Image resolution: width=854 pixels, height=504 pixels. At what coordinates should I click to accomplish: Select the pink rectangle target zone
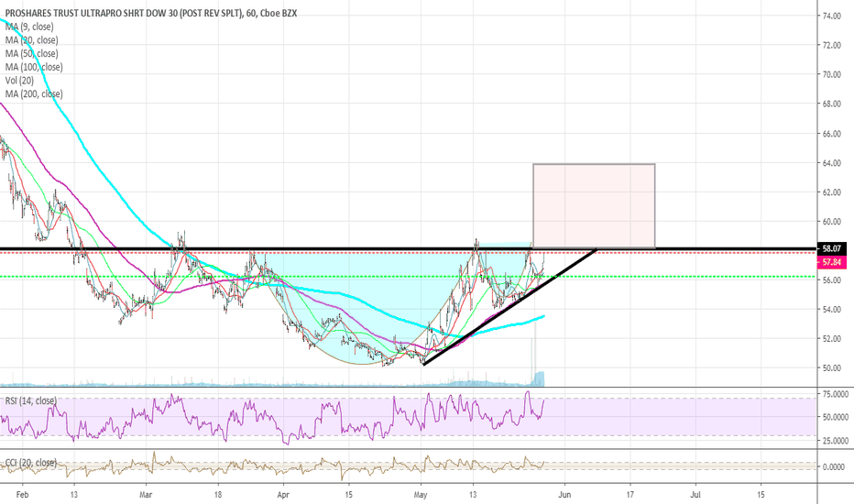(x=594, y=206)
